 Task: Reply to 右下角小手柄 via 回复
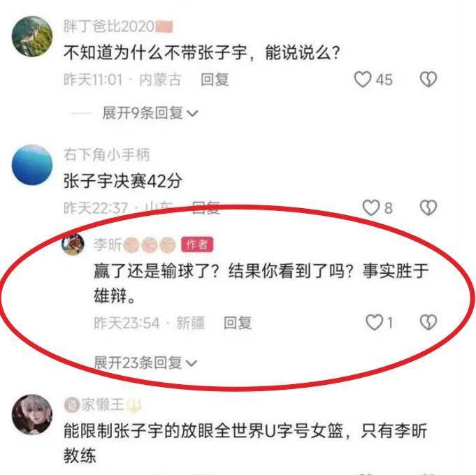coord(206,208)
